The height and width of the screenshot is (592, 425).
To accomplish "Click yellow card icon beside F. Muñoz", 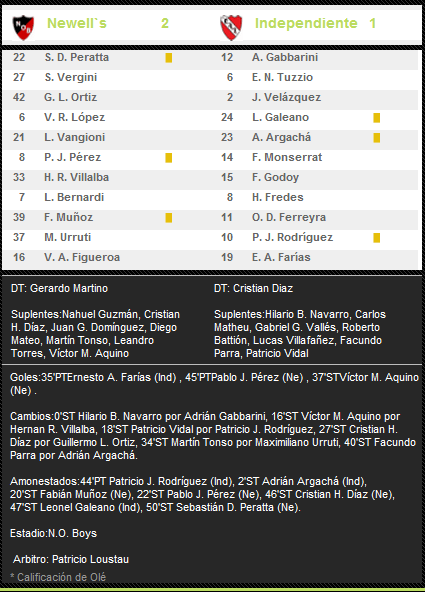I will coord(169,218).
